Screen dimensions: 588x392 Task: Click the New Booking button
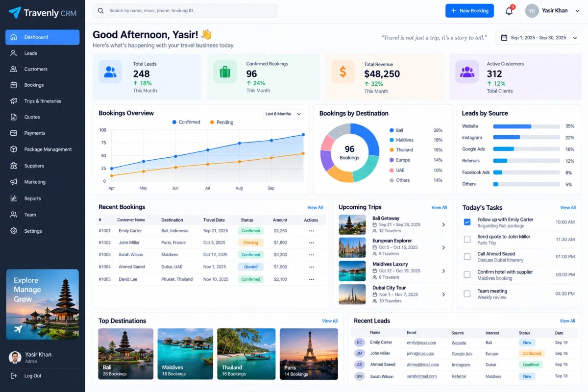pos(469,11)
